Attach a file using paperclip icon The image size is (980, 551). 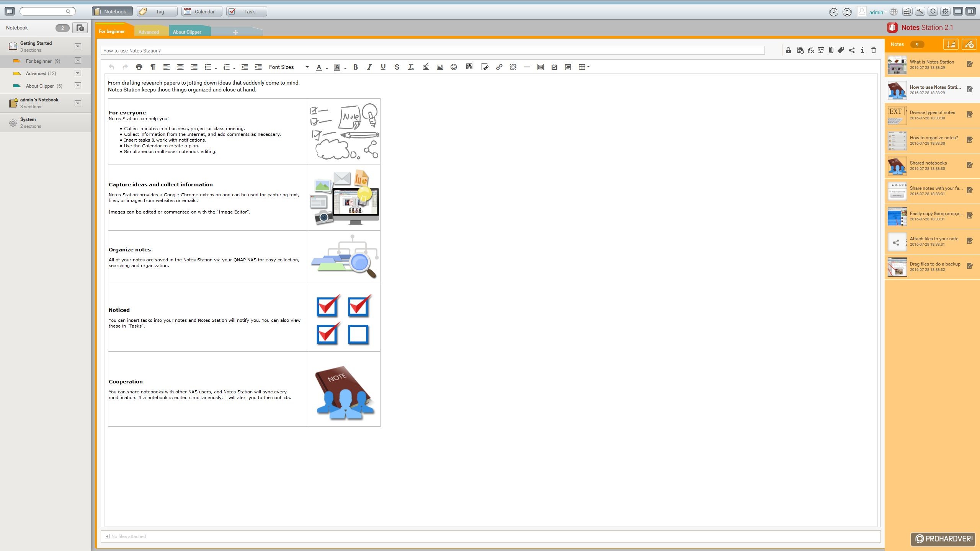(831, 50)
